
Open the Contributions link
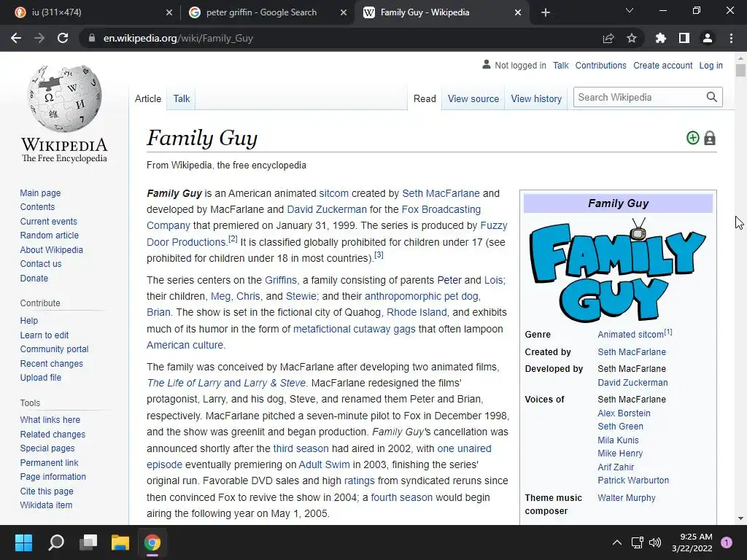coord(601,65)
